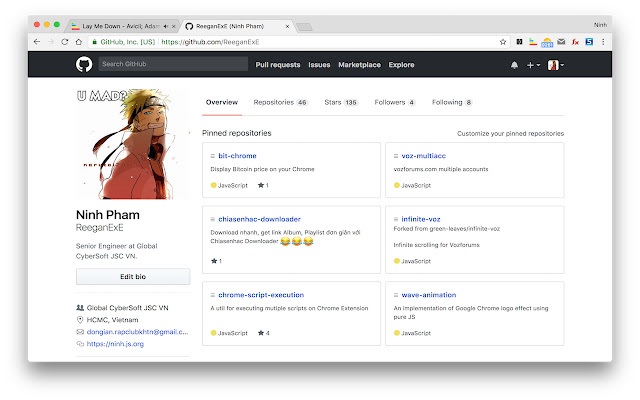640x400 pixels.
Task: Click the browser back arrow
Action: pos(37,42)
